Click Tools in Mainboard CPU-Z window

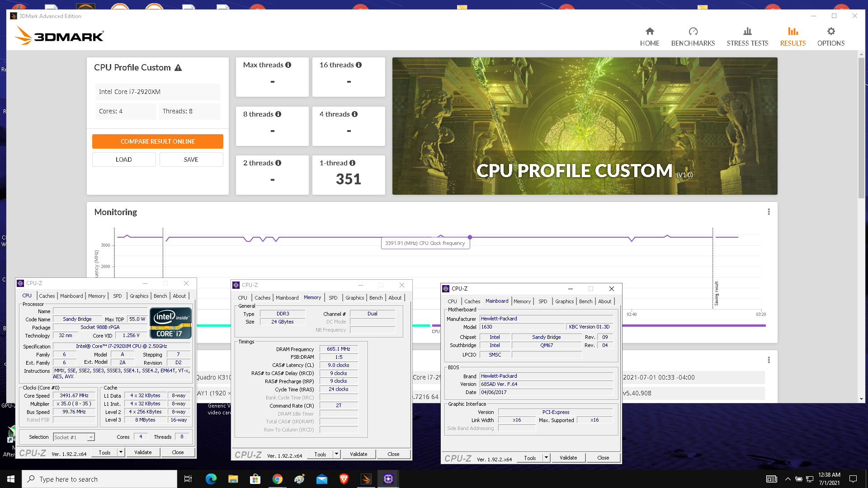pos(530,458)
